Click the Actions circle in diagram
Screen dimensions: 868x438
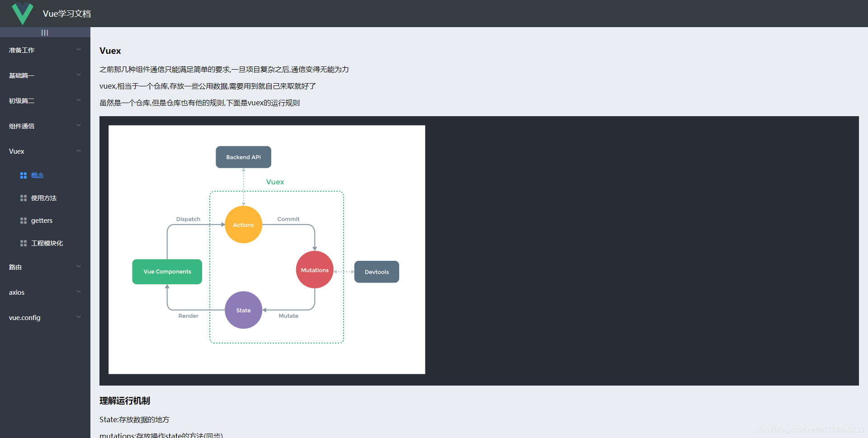click(243, 225)
